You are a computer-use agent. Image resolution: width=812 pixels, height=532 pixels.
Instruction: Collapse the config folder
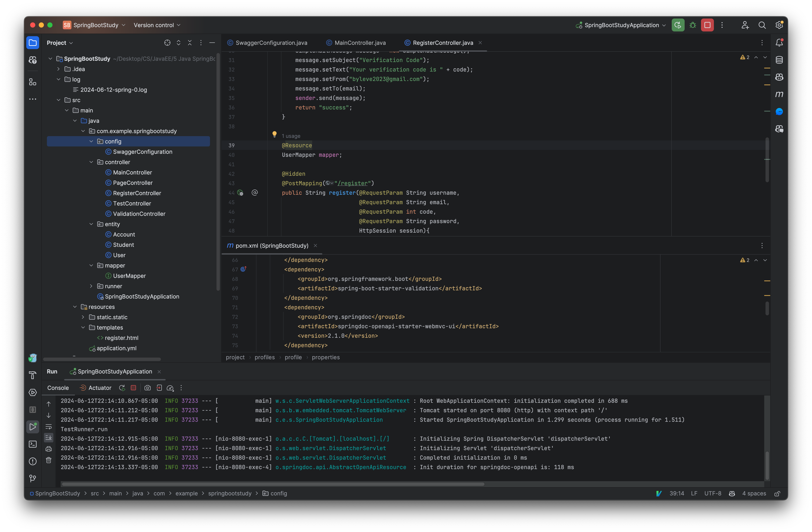coord(91,141)
